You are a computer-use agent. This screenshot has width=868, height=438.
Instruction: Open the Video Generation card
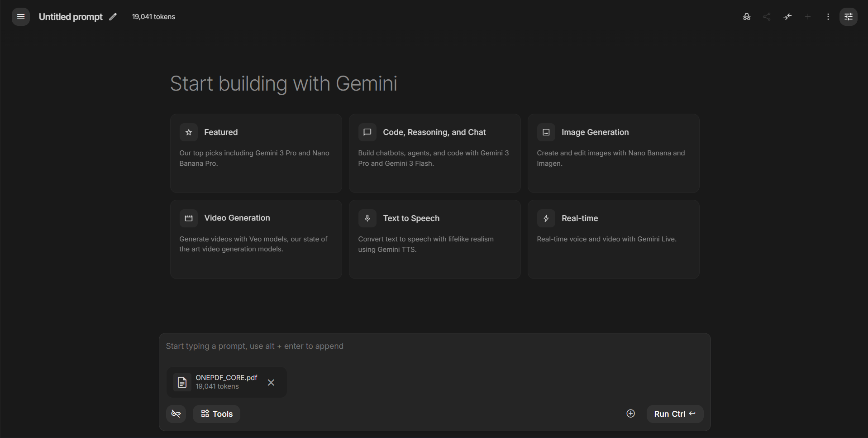click(255, 239)
